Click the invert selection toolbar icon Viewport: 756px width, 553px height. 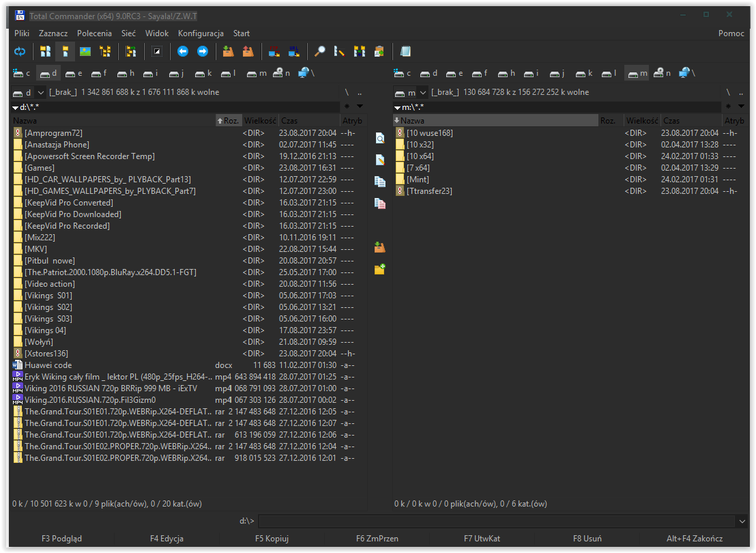point(157,51)
